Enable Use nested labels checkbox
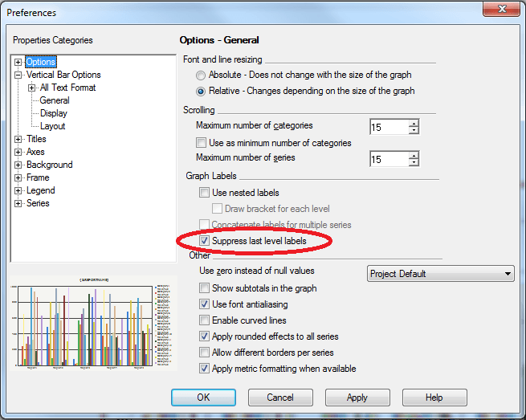The width and height of the screenshot is (526, 420). pos(204,193)
